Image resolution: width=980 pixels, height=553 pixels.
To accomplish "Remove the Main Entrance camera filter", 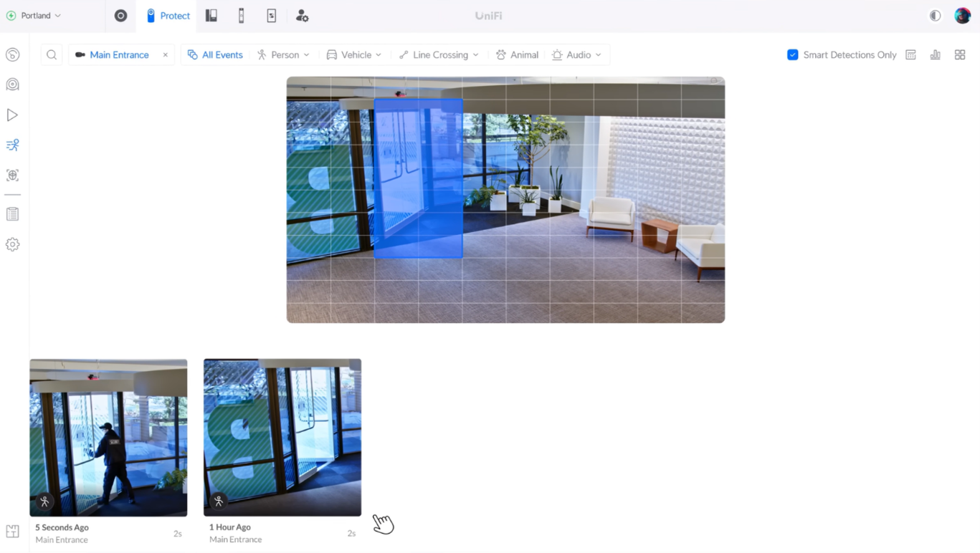I will pos(166,55).
